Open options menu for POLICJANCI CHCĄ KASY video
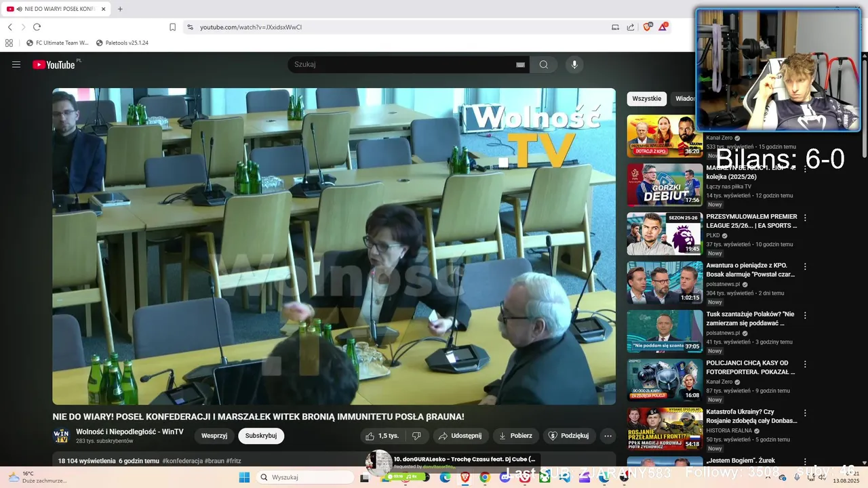This screenshot has width=868, height=488. click(806, 365)
